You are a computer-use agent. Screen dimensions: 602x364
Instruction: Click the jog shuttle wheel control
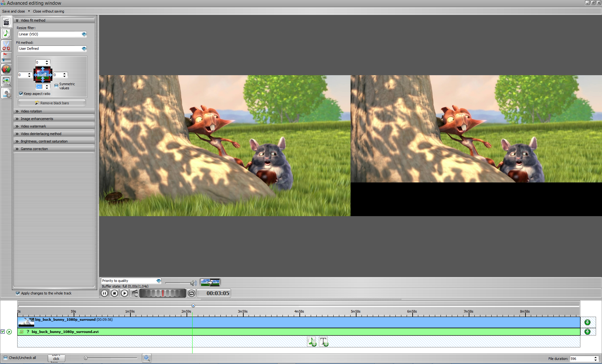click(x=163, y=293)
